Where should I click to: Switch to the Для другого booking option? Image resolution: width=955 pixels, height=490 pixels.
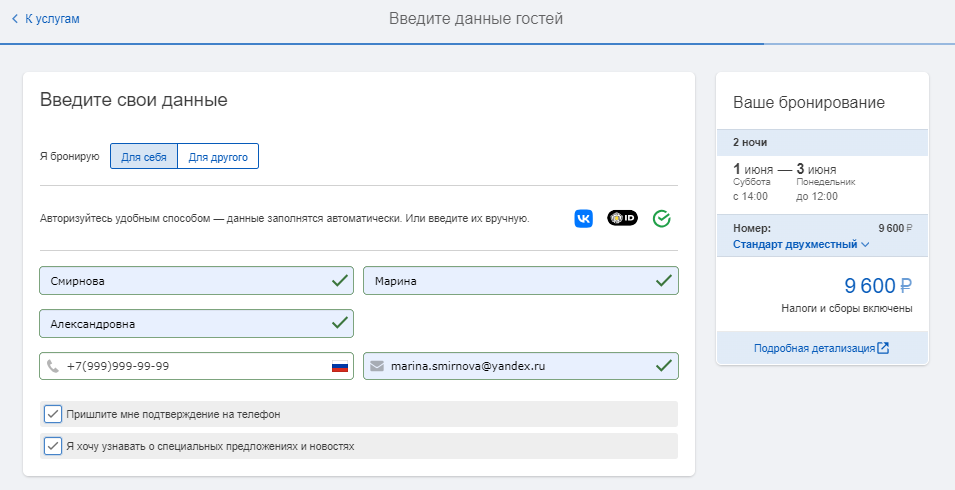218,156
